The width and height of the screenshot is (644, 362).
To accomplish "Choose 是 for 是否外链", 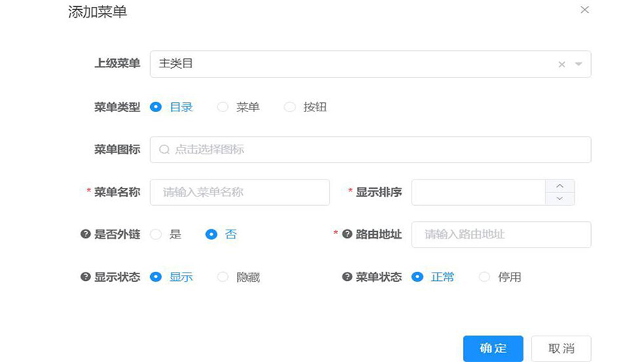I will tap(155, 234).
